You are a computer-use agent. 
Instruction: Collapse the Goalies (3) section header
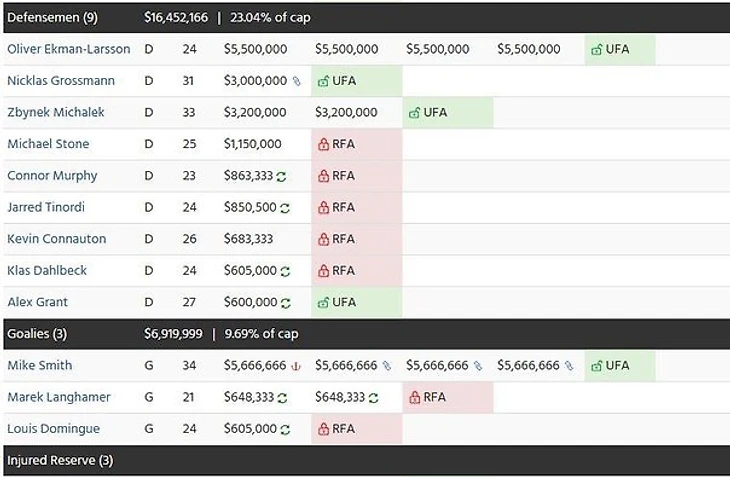(37, 334)
